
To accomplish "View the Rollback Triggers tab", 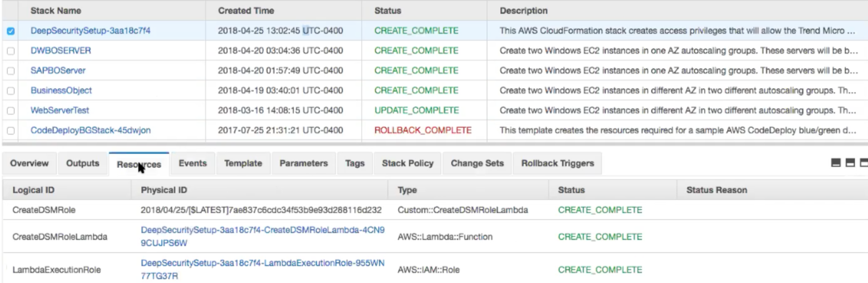I will click(557, 163).
